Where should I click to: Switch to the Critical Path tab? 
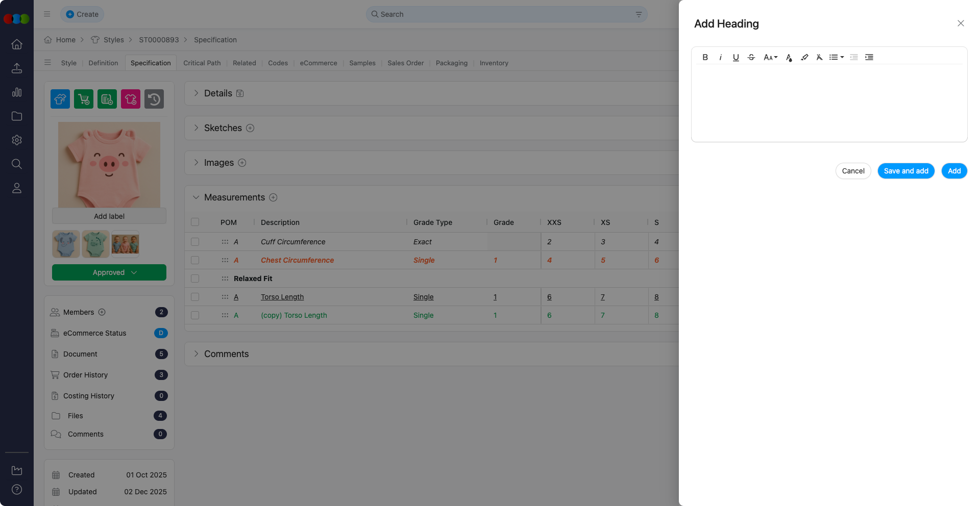202,63
